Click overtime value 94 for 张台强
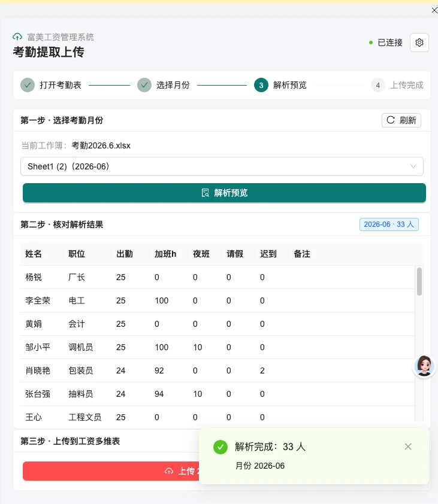438x504 pixels. pos(159,394)
